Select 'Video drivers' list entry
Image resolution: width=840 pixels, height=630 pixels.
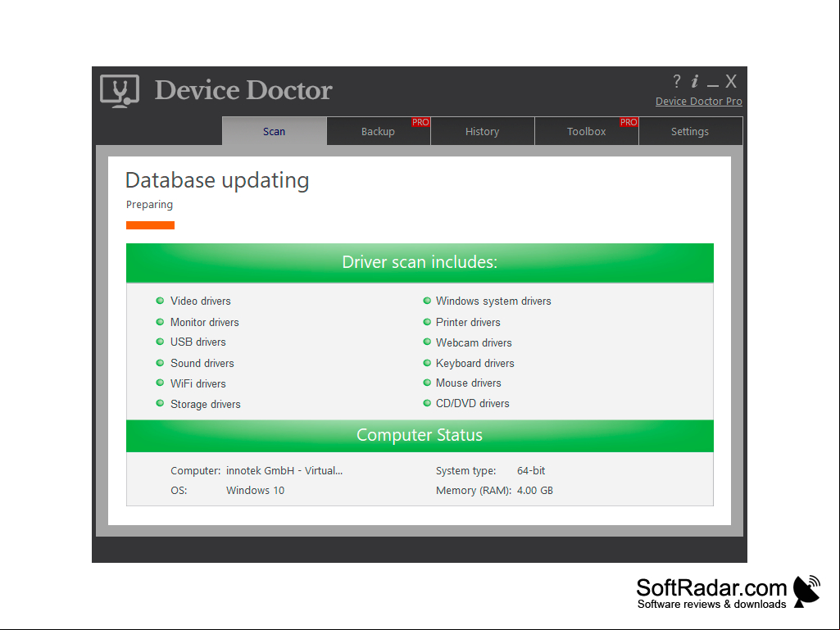[200, 301]
